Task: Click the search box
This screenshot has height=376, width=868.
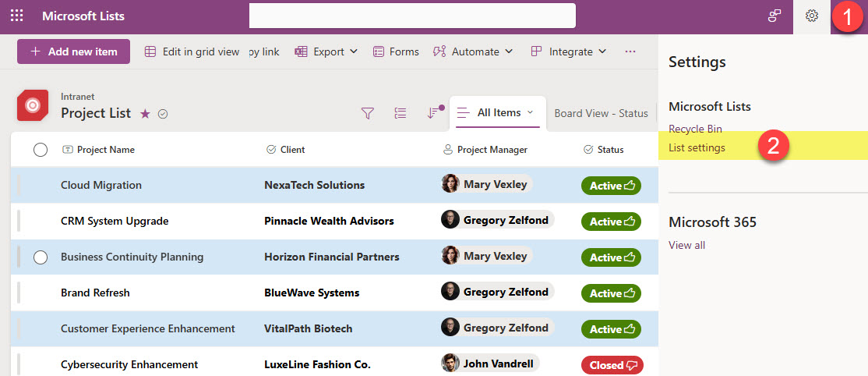Action: click(412, 16)
